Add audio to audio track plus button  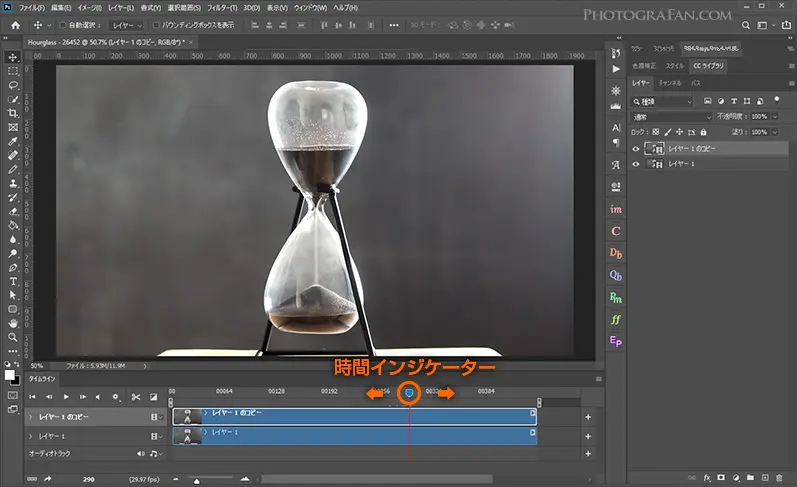(x=588, y=453)
